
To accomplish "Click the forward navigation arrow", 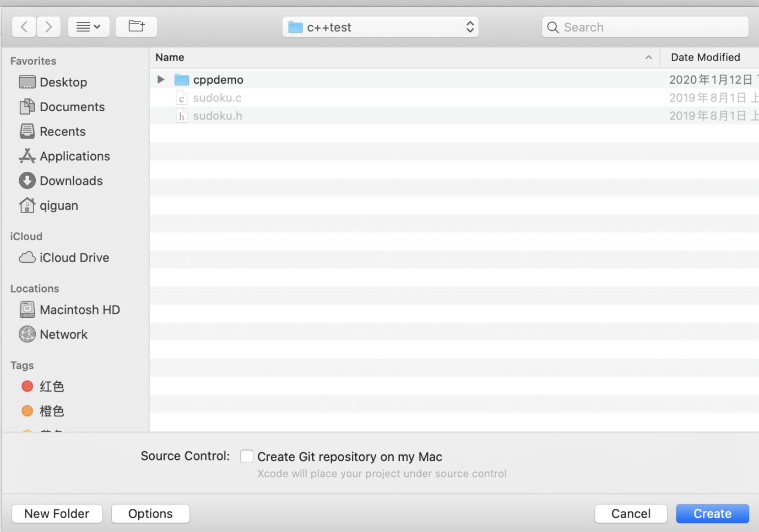I will 48,26.
